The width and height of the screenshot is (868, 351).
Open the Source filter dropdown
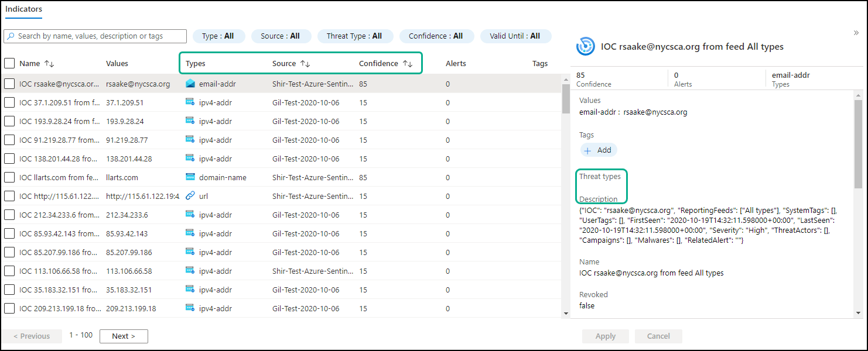coord(281,36)
